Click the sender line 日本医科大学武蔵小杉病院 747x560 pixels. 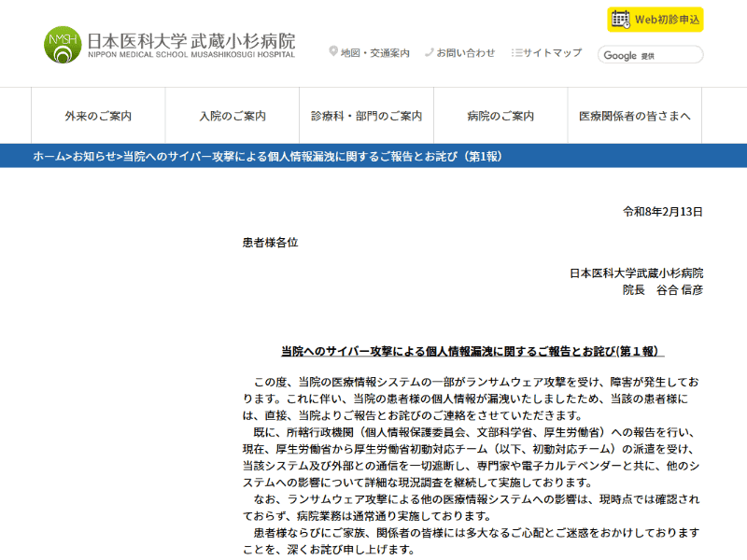coord(637,273)
